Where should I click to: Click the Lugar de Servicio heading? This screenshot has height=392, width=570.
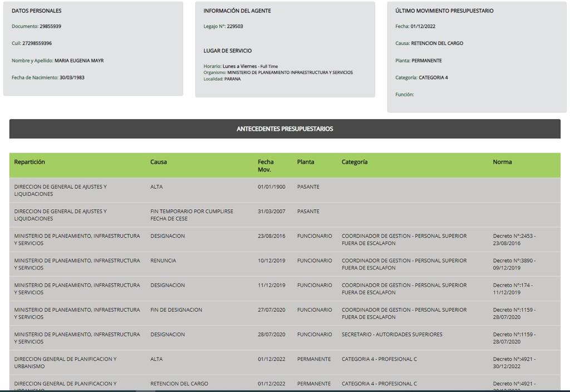[227, 51]
